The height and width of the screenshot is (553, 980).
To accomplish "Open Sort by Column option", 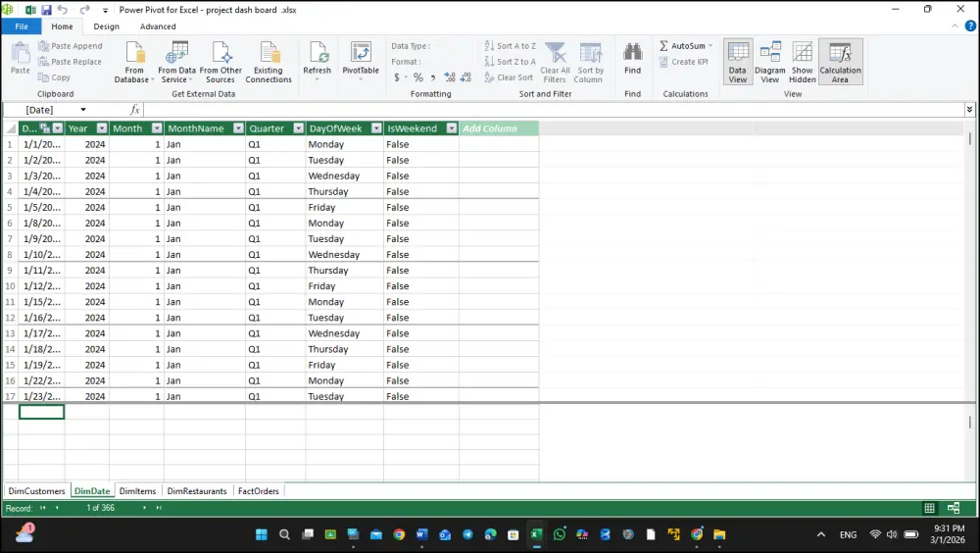I will 590,62.
